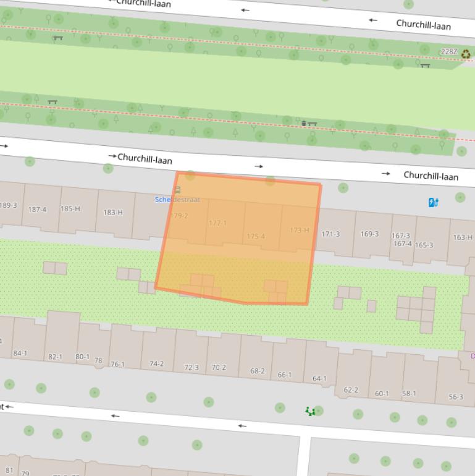Click the recycling icon near 228Z

(x=466, y=54)
